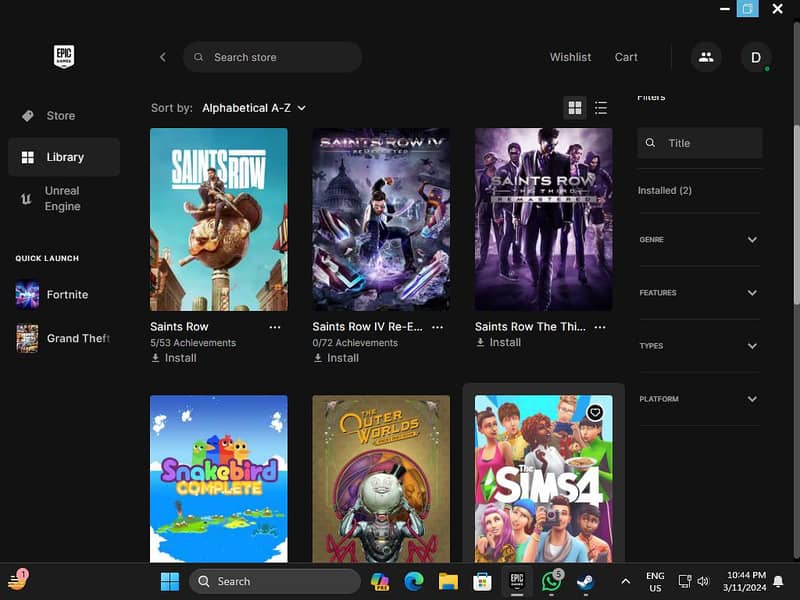The image size is (800, 600).
Task: Open the Alphabetical A-Z sort dropdown
Action: [251, 107]
